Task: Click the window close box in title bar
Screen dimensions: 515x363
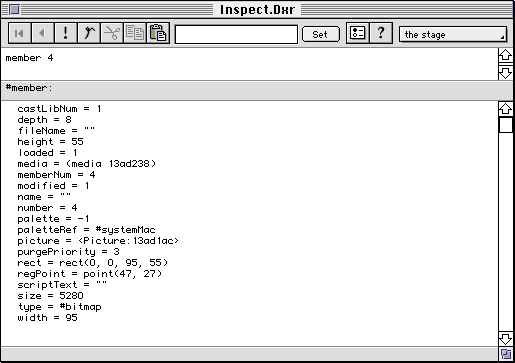Action: pyautogui.click(x=14, y=10)
